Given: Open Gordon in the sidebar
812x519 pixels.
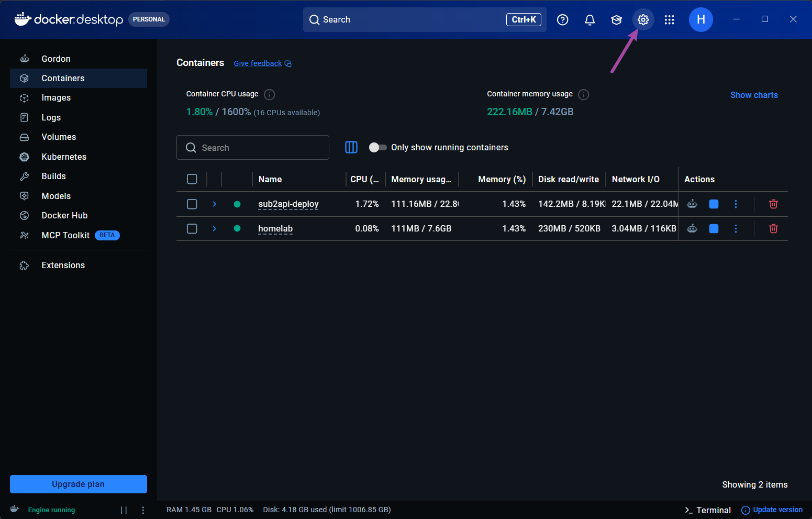Looking at the screenshot, I should point(79,59).
